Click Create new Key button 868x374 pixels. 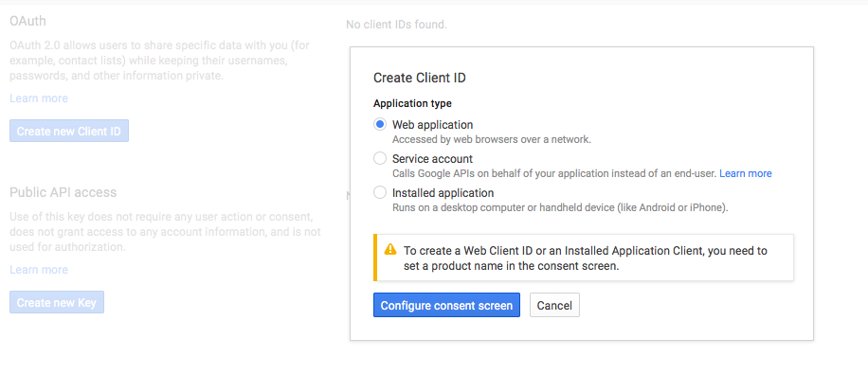pyautogui.click(x=57, y=303)
